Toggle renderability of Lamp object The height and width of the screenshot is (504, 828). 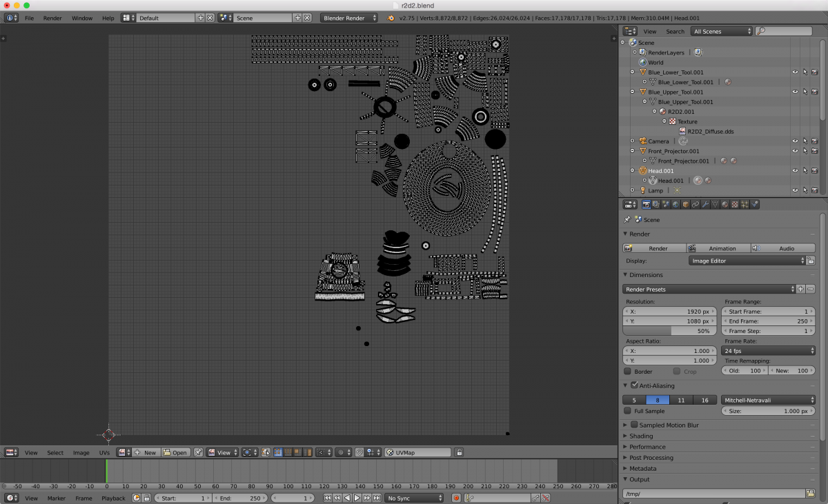point(814,190)
